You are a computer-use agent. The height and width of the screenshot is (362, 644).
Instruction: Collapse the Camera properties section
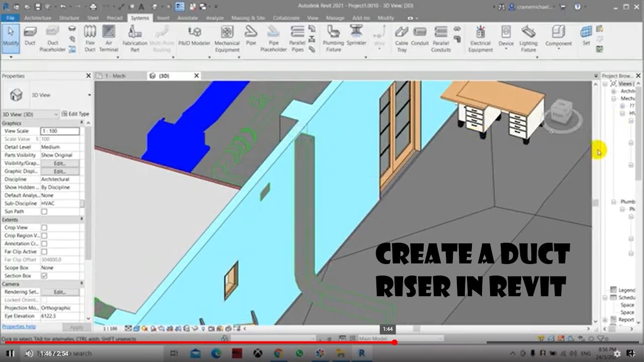click(82, 284)
